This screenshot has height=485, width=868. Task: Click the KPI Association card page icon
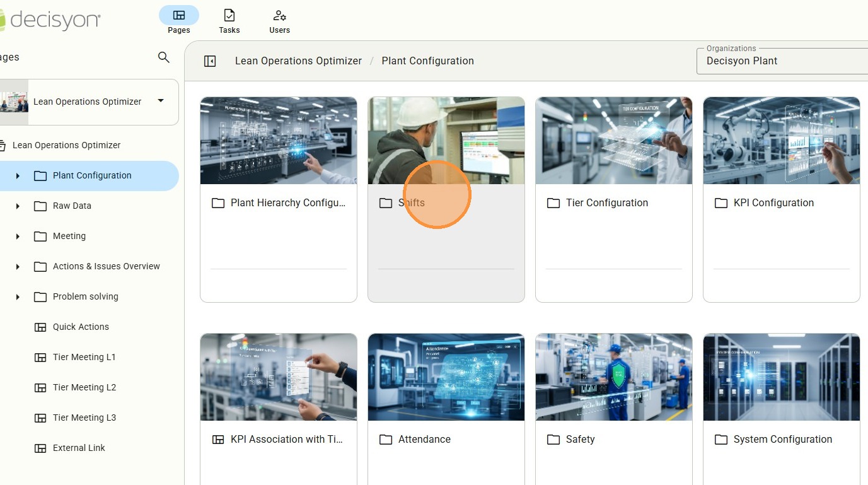click(218, 440)
